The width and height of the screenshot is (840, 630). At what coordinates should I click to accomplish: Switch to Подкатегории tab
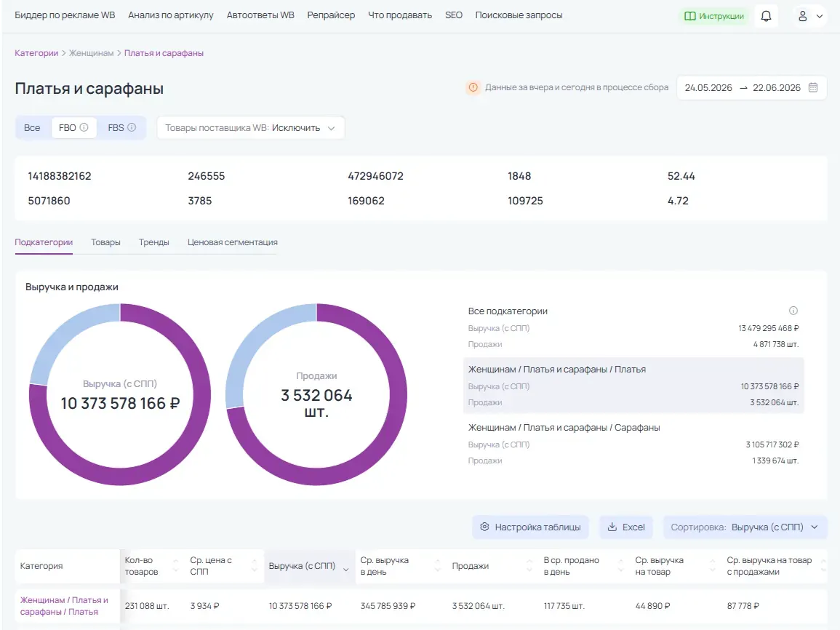point(44,242)
